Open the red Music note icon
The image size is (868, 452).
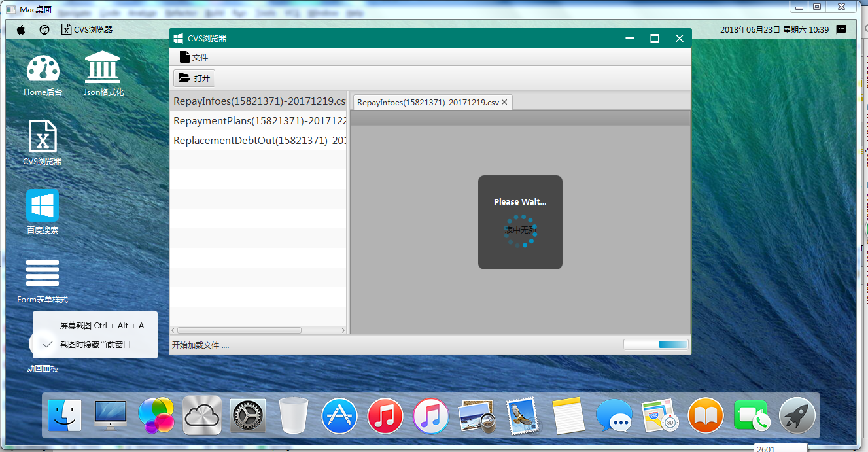point(385,416)
